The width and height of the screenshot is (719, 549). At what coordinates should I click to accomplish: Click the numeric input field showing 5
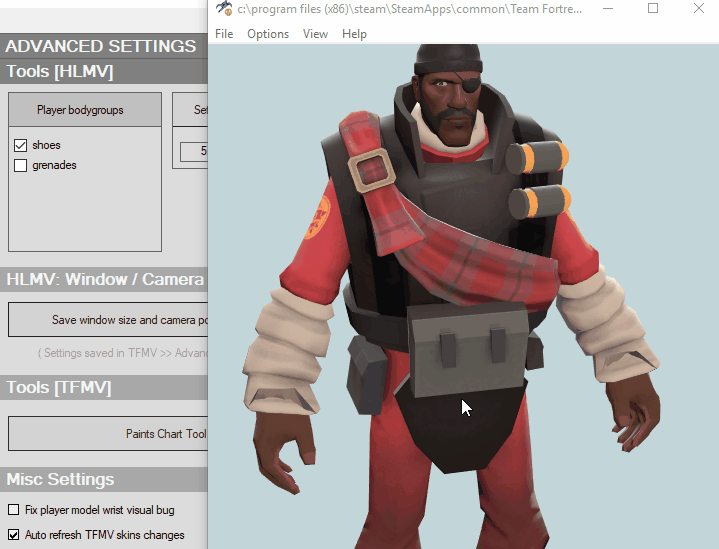(194, 151)
